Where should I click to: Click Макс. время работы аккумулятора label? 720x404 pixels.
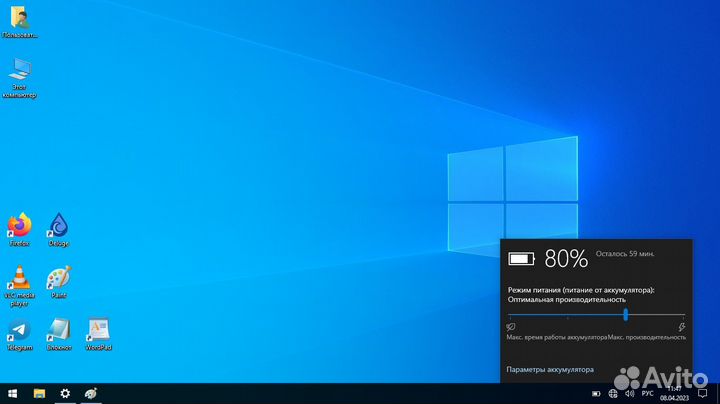coord(557,337)
